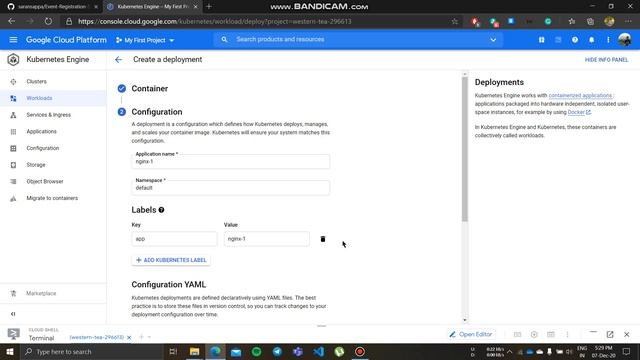The image size is (640, 360).
Task: Click scrollbar down arrow of form
Action: (464, 320)
